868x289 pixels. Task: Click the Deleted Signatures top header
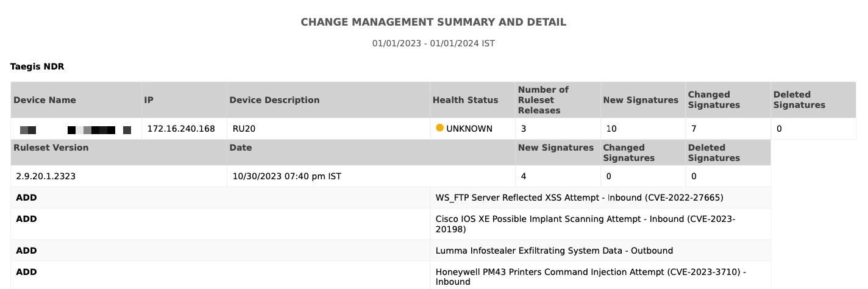click(x=799, y=100)
